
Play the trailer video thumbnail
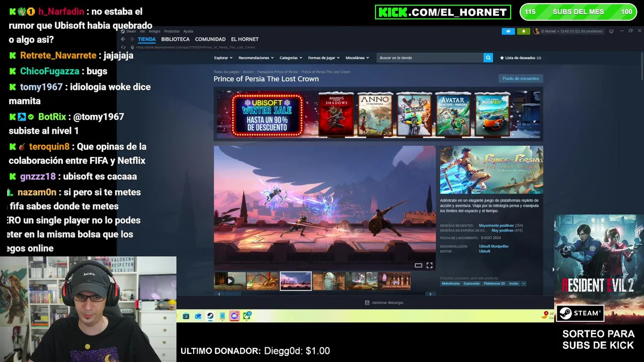(x=230, y=281)
